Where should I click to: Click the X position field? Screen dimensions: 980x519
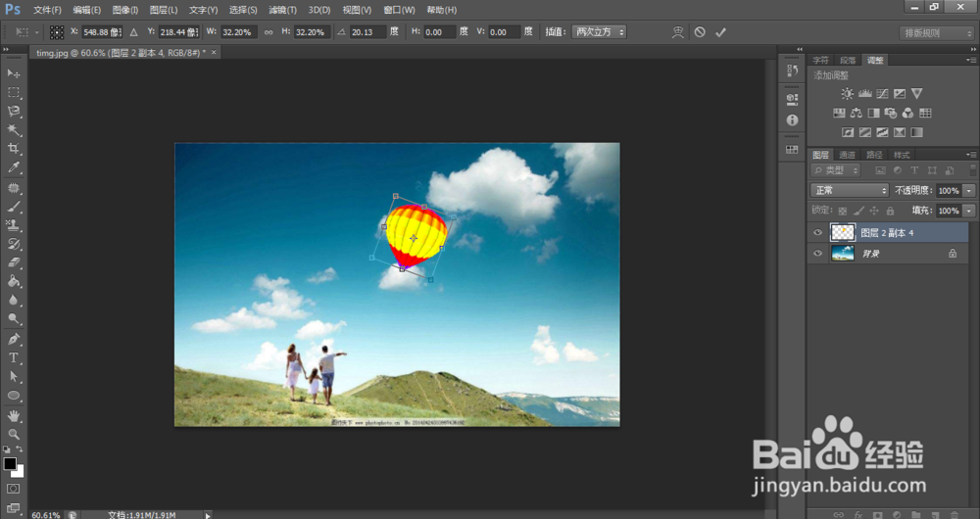[102, 32]
